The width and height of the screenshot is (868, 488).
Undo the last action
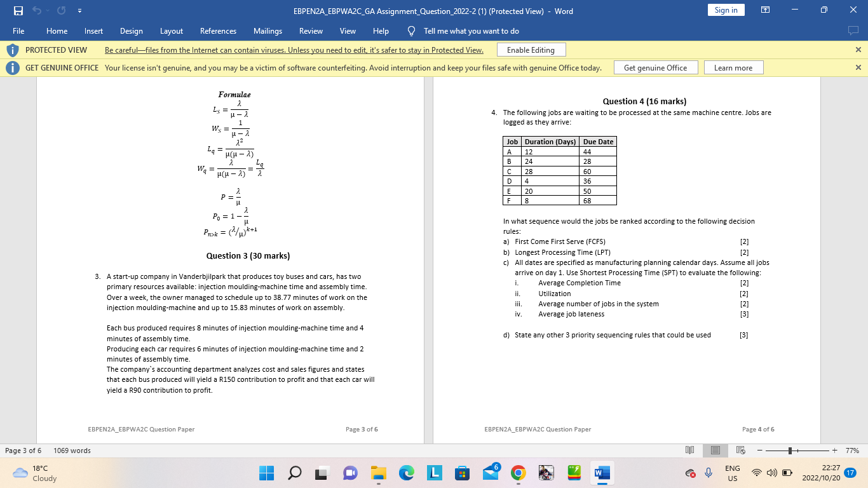coord(35,11)
